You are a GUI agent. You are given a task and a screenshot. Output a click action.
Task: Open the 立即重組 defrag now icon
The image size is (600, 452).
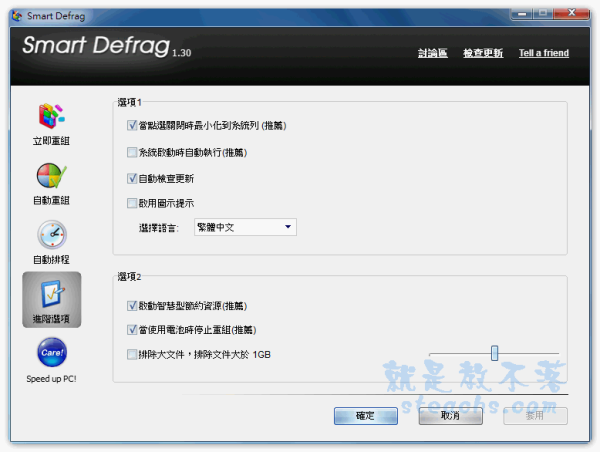point(51,116)
